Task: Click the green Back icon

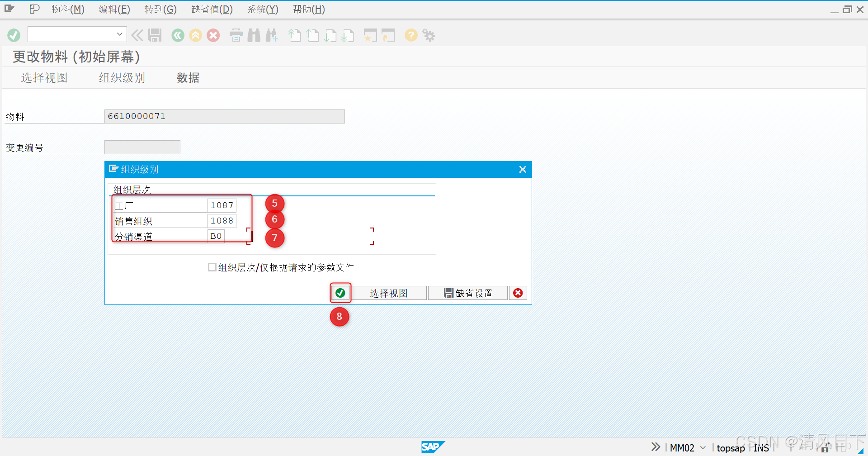Action: tap(178, 35)
